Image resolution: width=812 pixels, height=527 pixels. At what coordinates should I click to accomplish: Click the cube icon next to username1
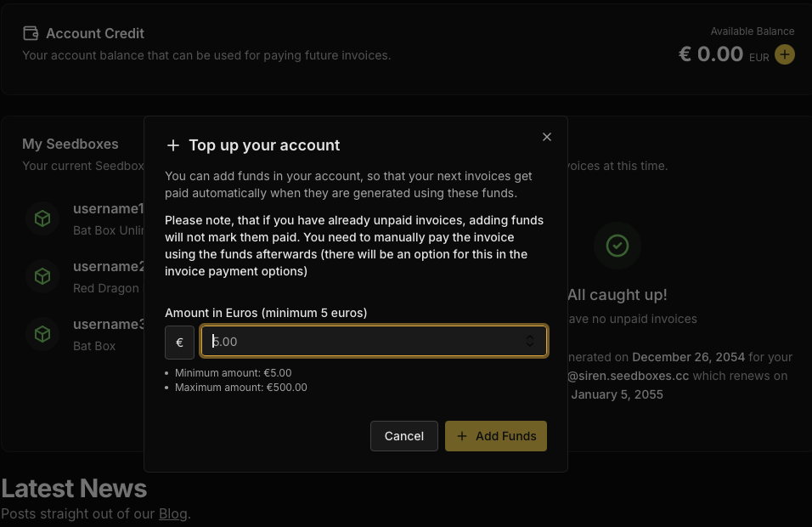click(42, 218)
